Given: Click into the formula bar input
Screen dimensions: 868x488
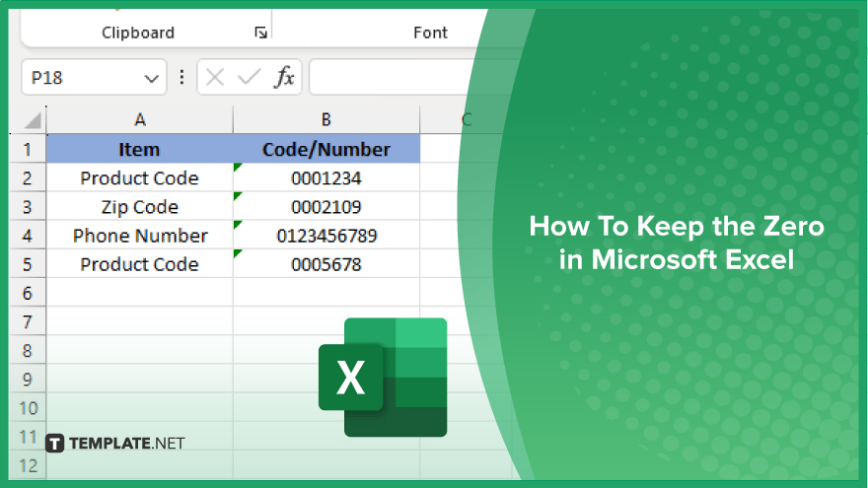Looking at the screenshot, I should coord(393,78).
